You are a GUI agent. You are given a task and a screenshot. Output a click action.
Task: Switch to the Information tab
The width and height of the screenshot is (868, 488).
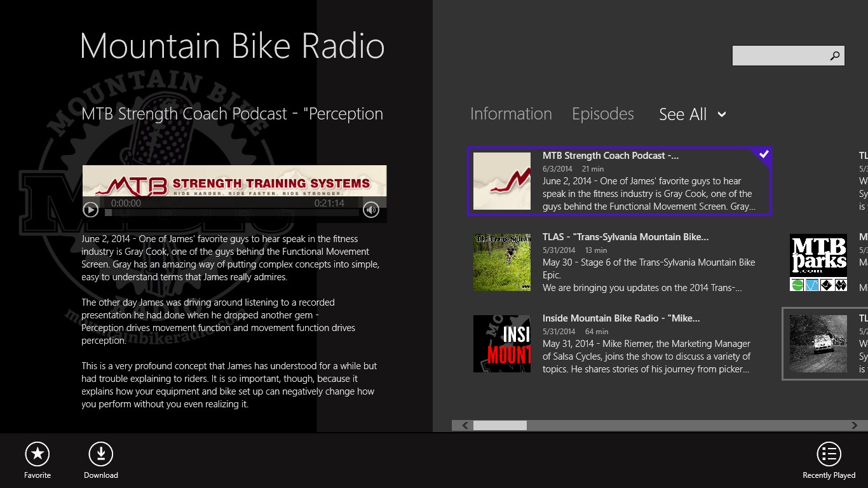(511, 114)
